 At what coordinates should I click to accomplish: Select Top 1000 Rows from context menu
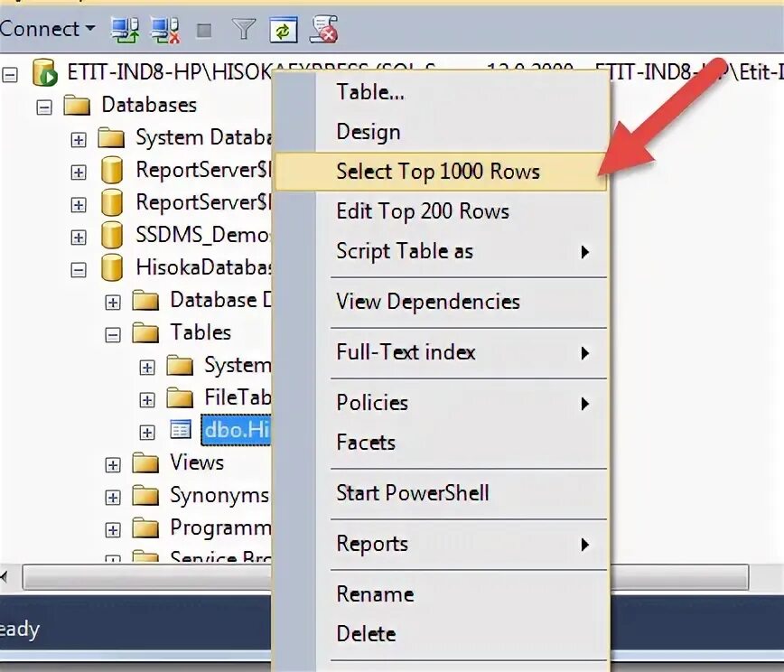coord(436,171)
